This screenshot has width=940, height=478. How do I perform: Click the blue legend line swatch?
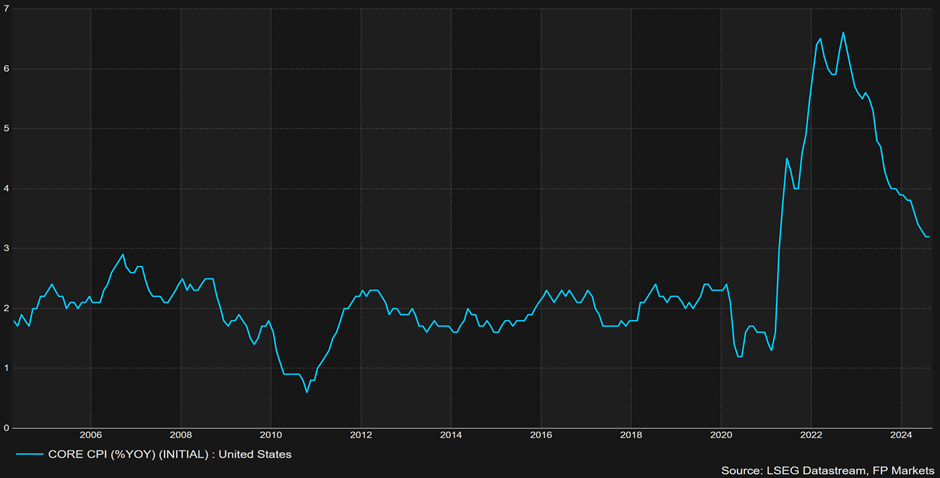pos(29,455)
